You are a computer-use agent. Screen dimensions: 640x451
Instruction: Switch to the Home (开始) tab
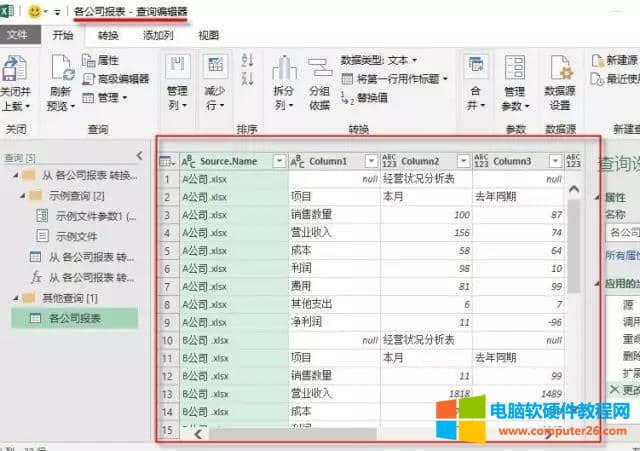pos(62,36)
